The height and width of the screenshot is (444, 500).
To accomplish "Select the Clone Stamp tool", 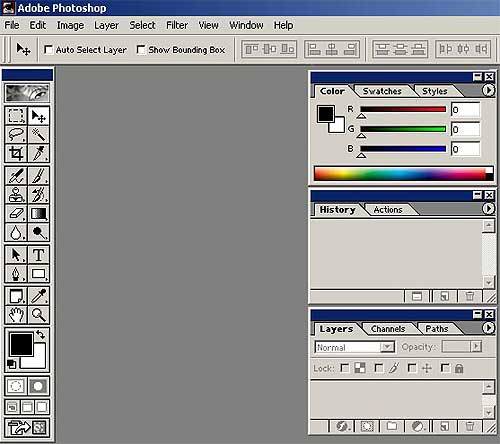I will [16, 194].
